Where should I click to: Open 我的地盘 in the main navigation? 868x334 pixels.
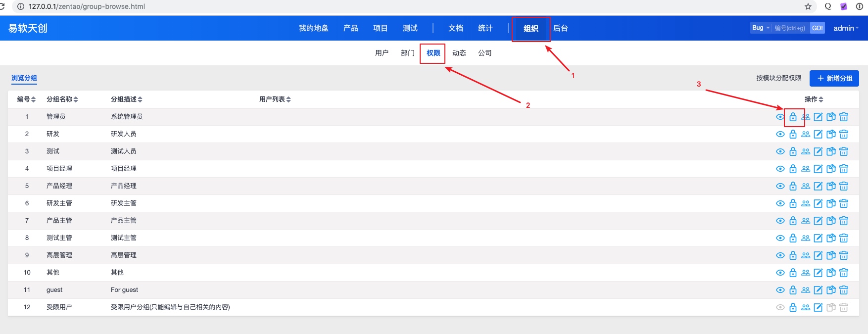point(313,28)
